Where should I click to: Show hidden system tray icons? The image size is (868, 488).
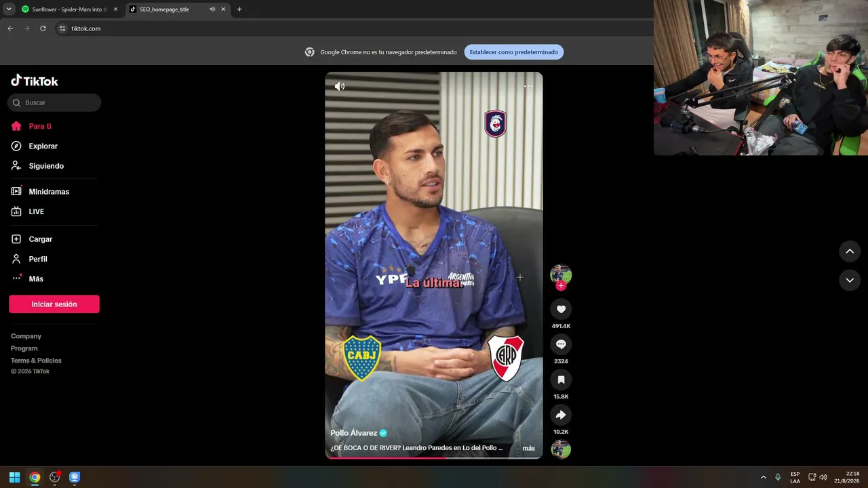(763, 477)
